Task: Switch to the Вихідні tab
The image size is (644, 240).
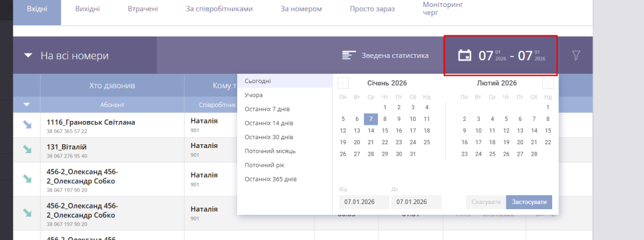Action: pyautogui.click(x=87, y=9)
